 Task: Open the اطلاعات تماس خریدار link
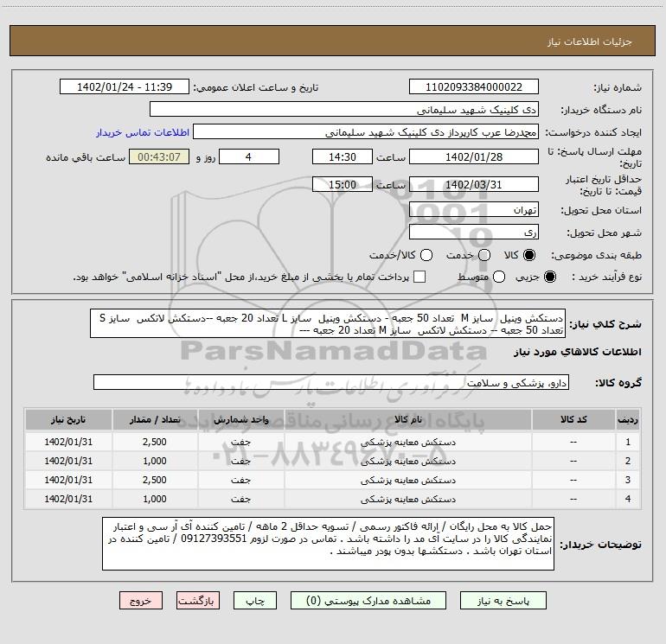coord(143,132)
